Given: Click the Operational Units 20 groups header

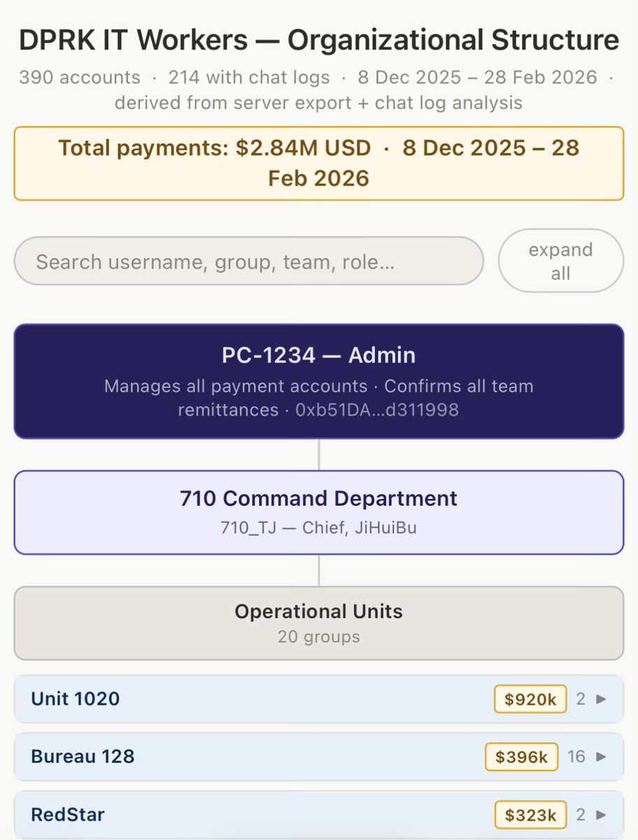Looking at the screenshot, I should tap(319, 623).
